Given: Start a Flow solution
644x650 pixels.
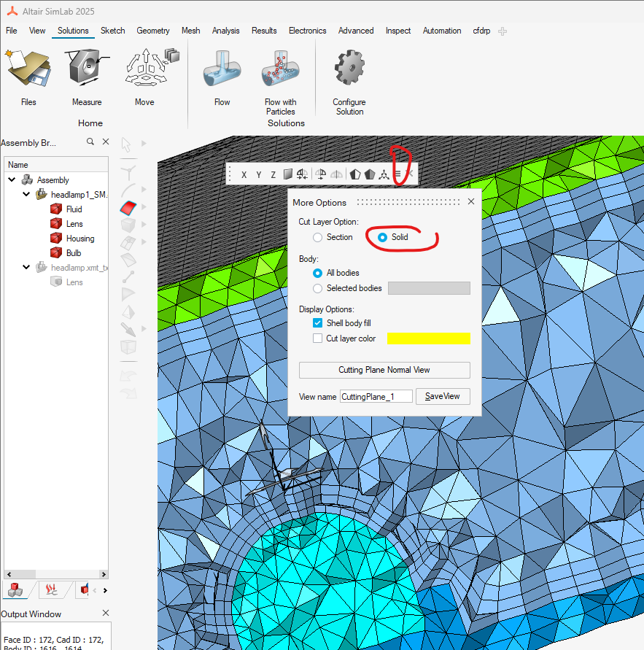Looking at the screenshot, I should (222, 77).
